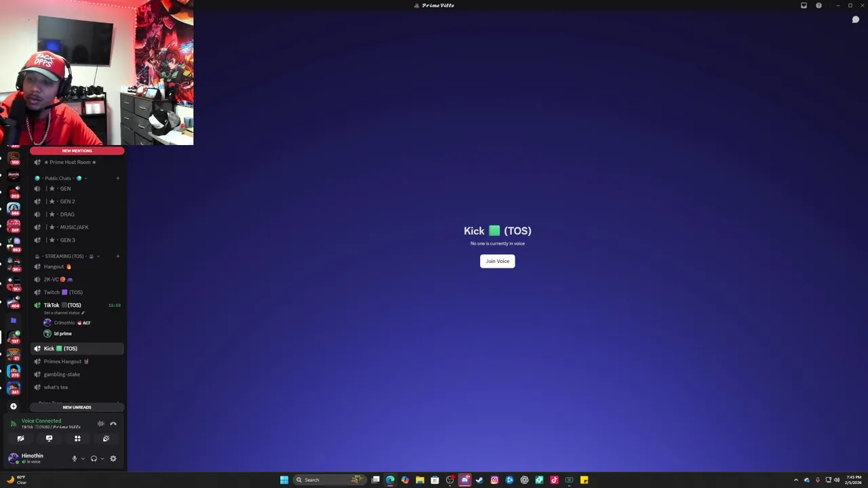The height and width of the screenshot is (488, 868).
Task: Open the help question mark icon
Action: pos(818,5)
